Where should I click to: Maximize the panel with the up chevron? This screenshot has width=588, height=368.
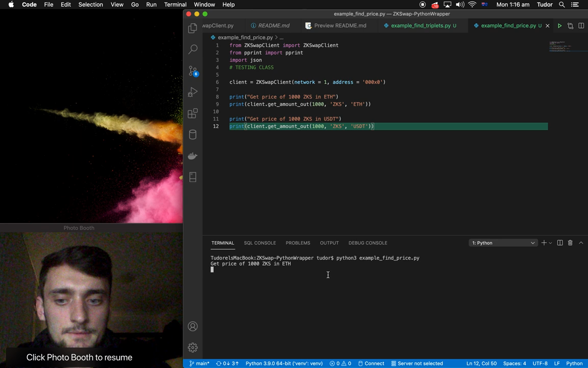581,243
